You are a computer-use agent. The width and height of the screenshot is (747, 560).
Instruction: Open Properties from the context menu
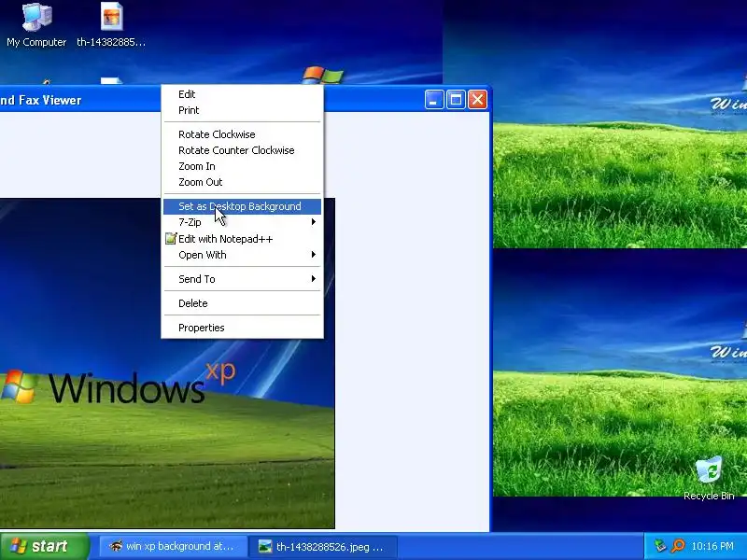click(243, 328)
